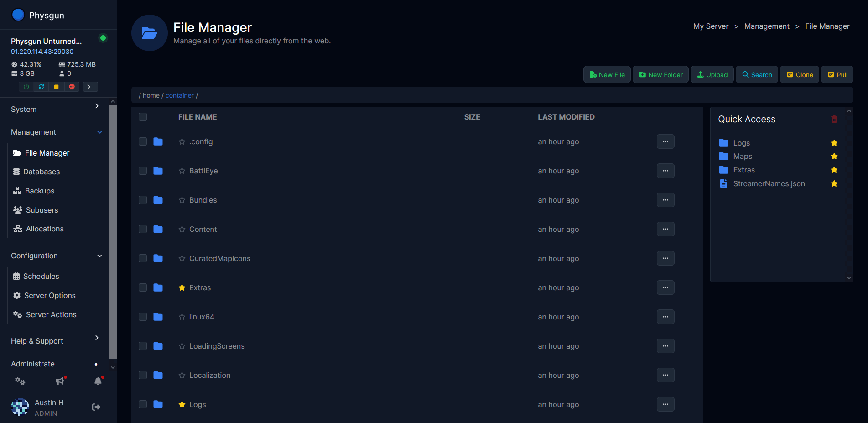Click the Upload button

[712, 75]
